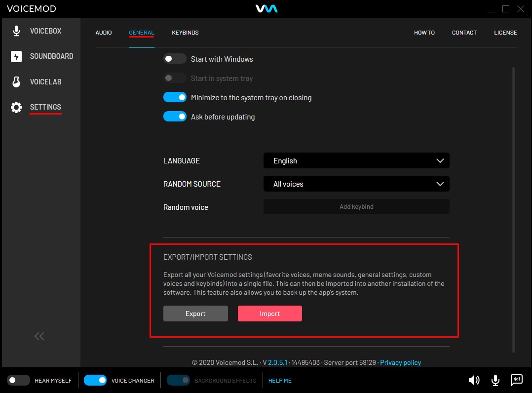Click the Export settings button
532x393 pixels.
(195, 313)
